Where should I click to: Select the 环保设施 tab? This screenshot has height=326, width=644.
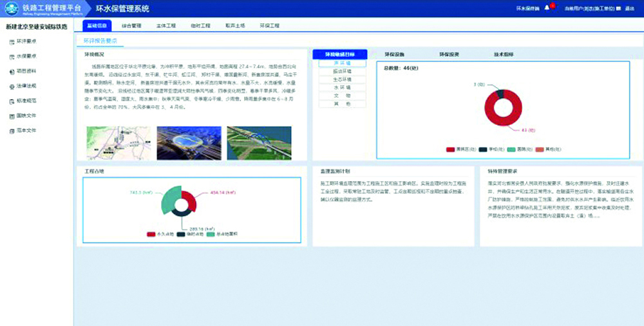[394, 54]
